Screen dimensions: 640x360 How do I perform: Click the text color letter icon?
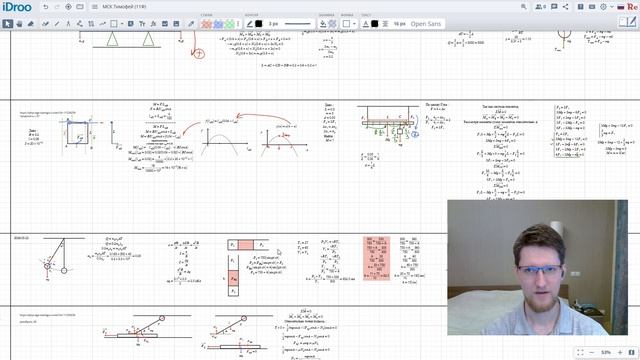[x=366, y=24]
